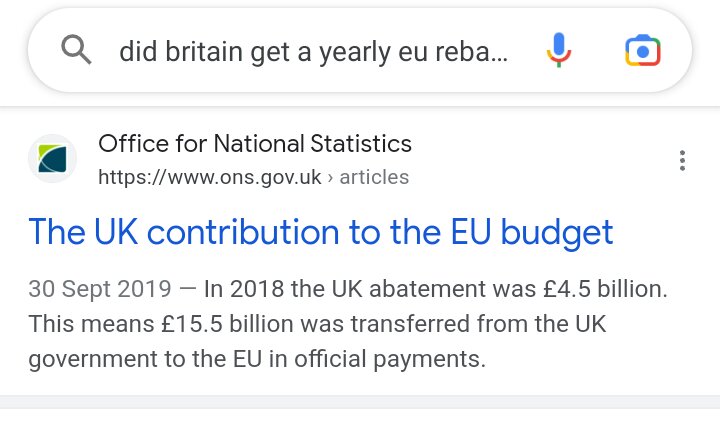Click the '£4.5 billion' text in the snippet
The width and height of the screenshot is (720, 432).
click(605, 289)
